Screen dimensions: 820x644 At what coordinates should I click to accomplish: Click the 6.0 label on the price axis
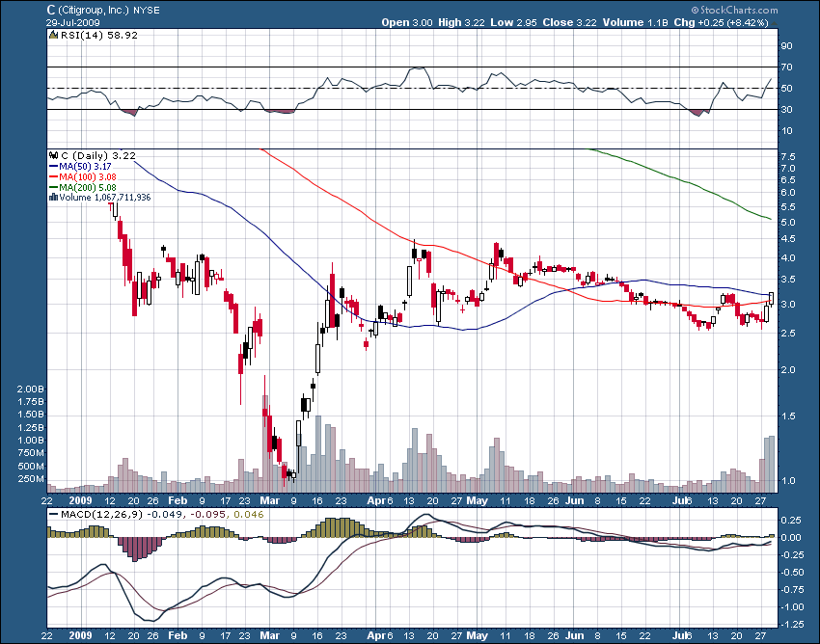788,193
